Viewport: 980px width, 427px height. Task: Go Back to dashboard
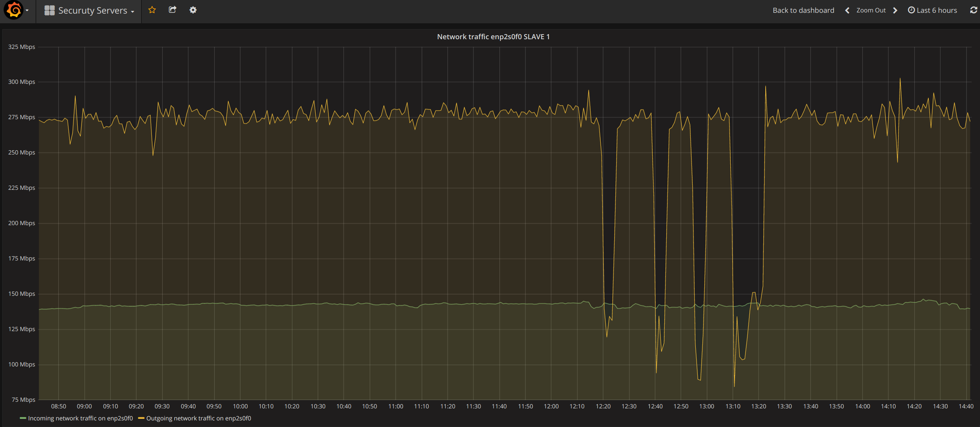point(803,10)
